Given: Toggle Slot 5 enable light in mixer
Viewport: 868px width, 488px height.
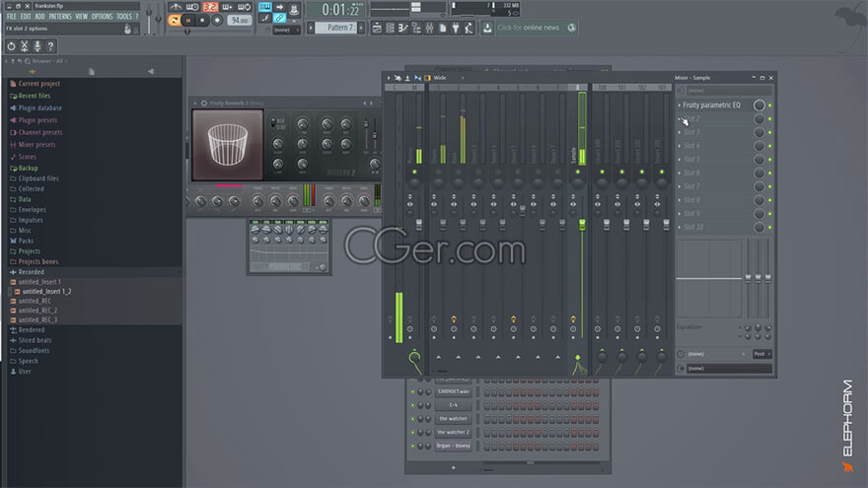Looking at the screenshot, I should (x=770, y=160).
